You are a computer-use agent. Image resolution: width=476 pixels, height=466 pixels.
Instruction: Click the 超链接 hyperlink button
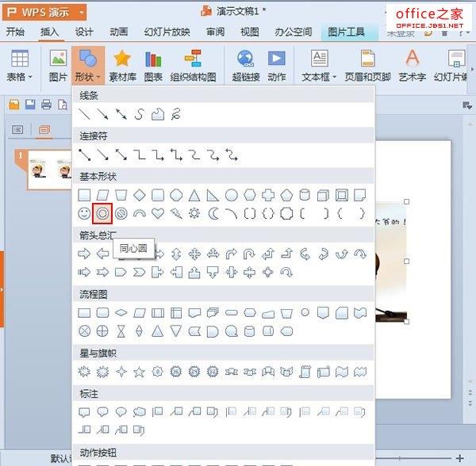pyautogui.click(x=246, y=66)
